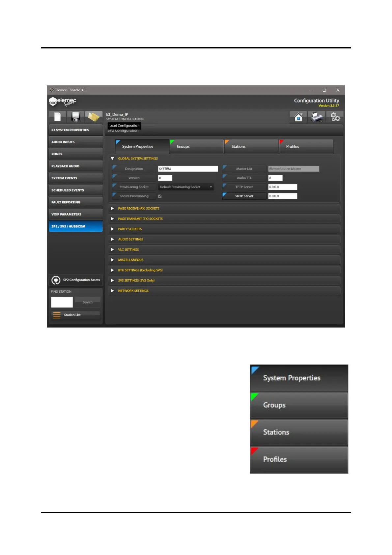Switch to Stations tab in console
The image size is (392, 555).
251,147
